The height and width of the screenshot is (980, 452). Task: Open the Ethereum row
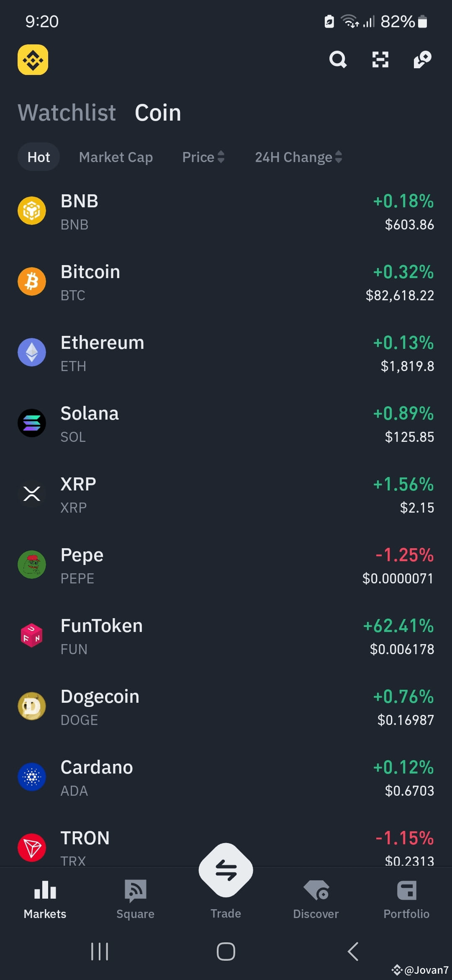[x=226, y=353]
